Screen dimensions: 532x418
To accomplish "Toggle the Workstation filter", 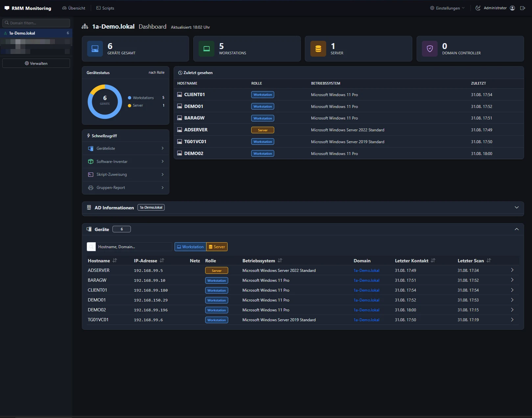I will 190,247.
